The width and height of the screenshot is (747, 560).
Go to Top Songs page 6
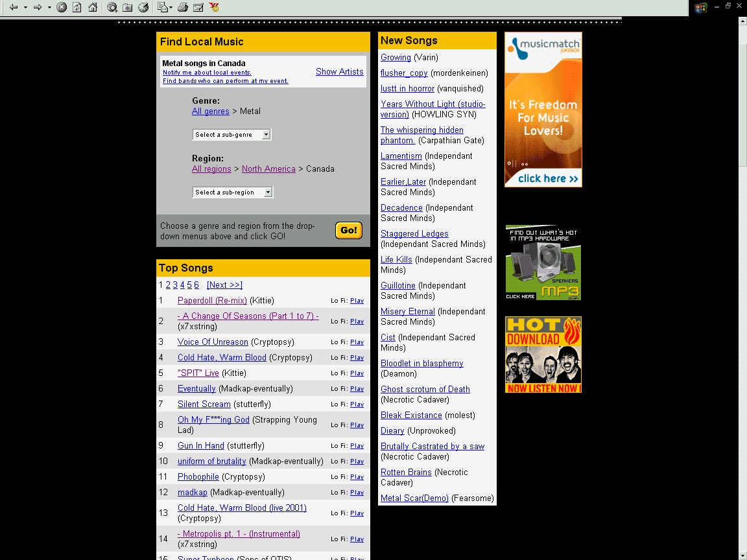196,285
